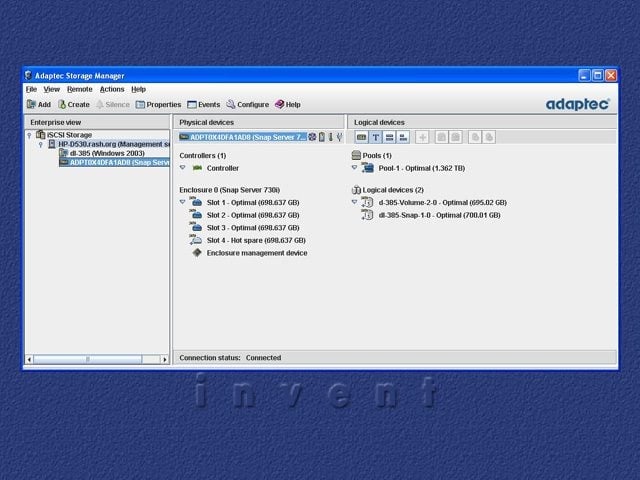Click the Pool-1 storage pool icon
Image resolution: width=640 pixels, height=480 pixels.
pyautogui.click(x=368, y=167)
